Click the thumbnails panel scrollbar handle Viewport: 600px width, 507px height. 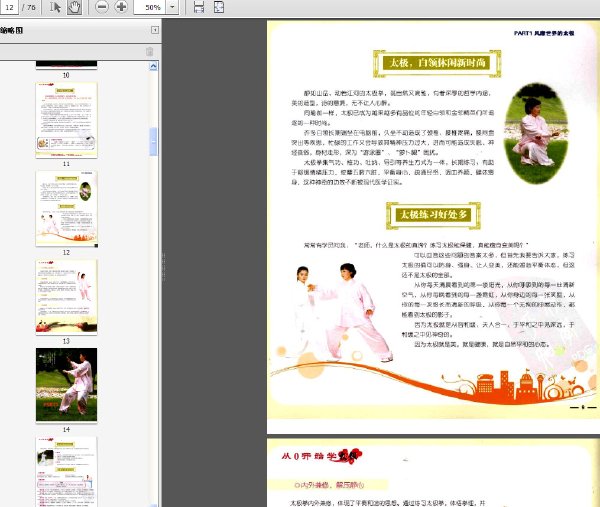[x=153, y=142]
